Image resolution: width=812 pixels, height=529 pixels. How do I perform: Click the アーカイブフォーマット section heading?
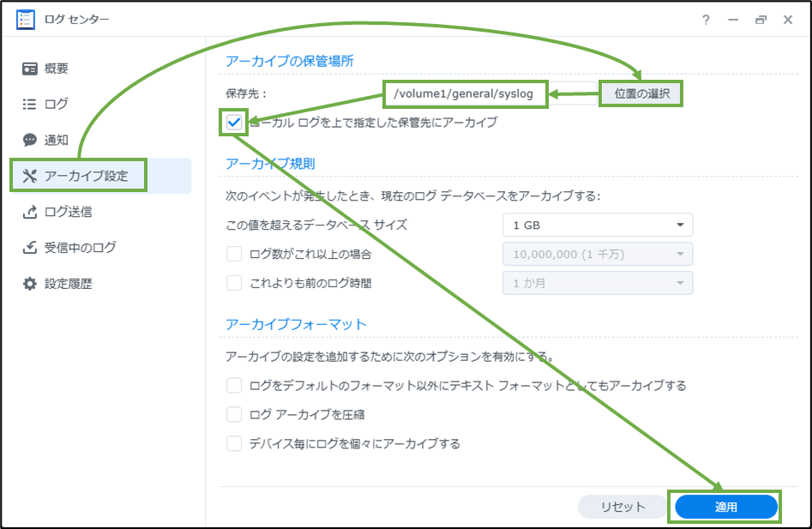pos(296,325)
